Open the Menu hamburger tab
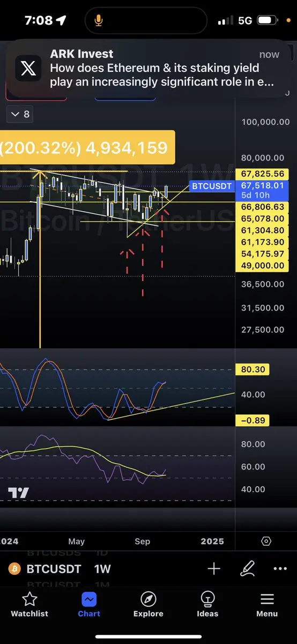297x644 pixels. [x=267, y=605]
